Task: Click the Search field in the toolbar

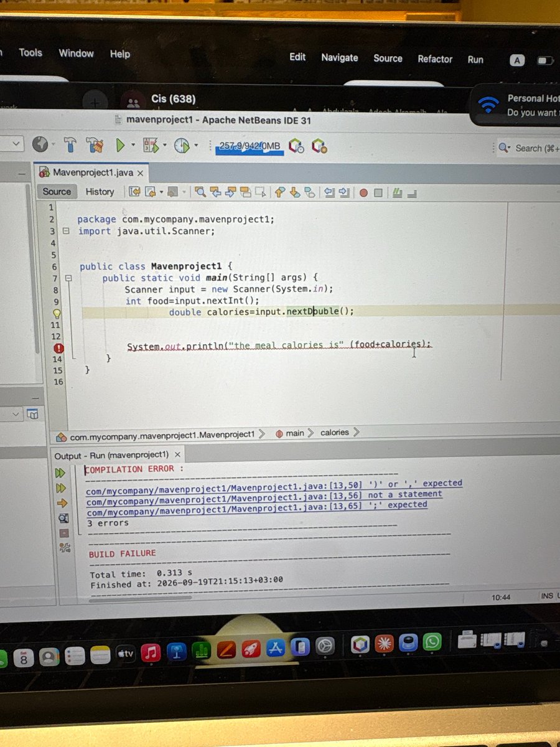Action: pyautogui.click(x=530, y=148)
